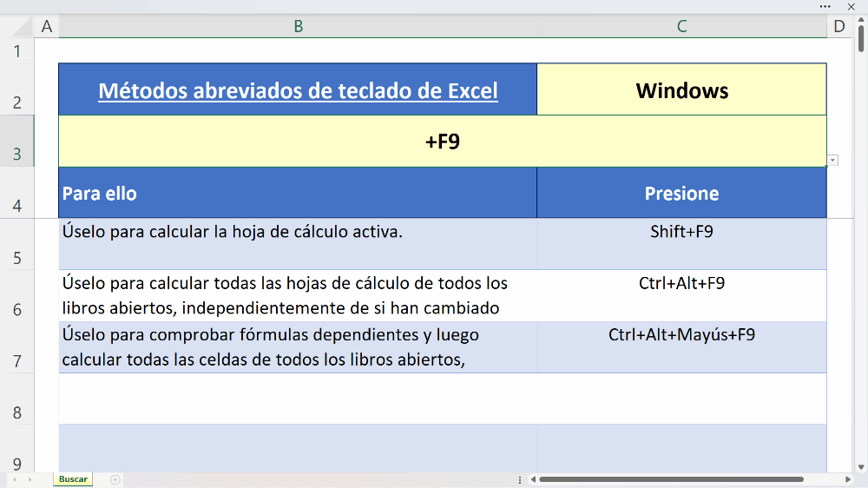The height and width of the screenshot is (488, 868).
Task: Select the row 6 header
Action: pos(17,296)
